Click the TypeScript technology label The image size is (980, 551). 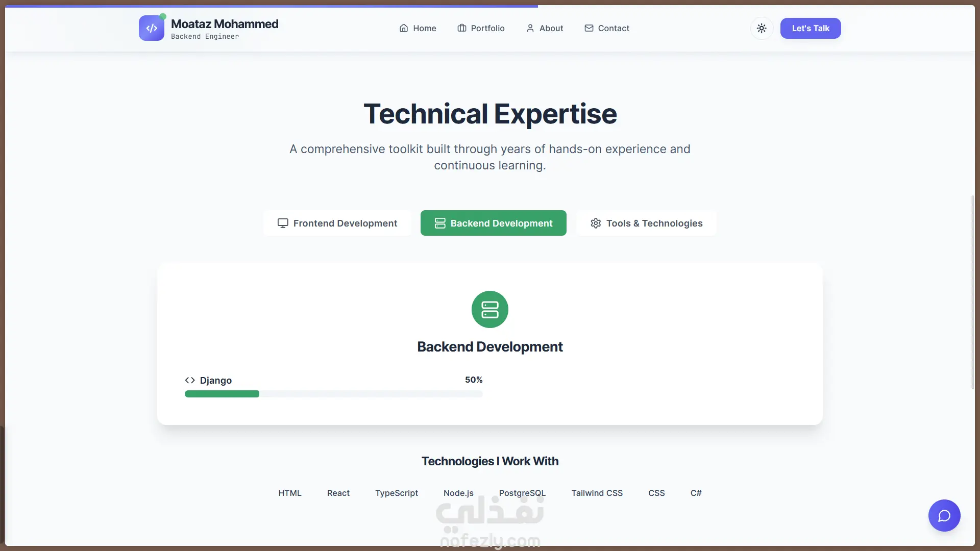[396, 493]
